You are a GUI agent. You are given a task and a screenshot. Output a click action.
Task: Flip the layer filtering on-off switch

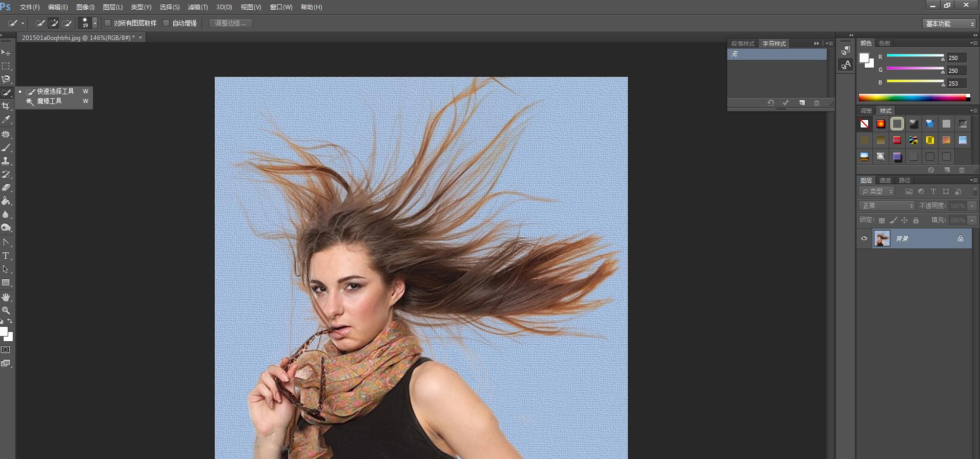point(975,191)
